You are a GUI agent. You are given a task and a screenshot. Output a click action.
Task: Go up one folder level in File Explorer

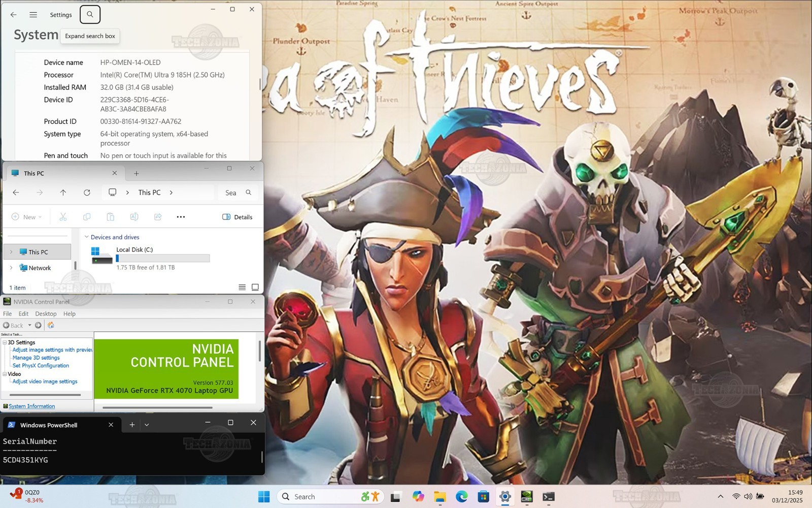tap(63, 193)
